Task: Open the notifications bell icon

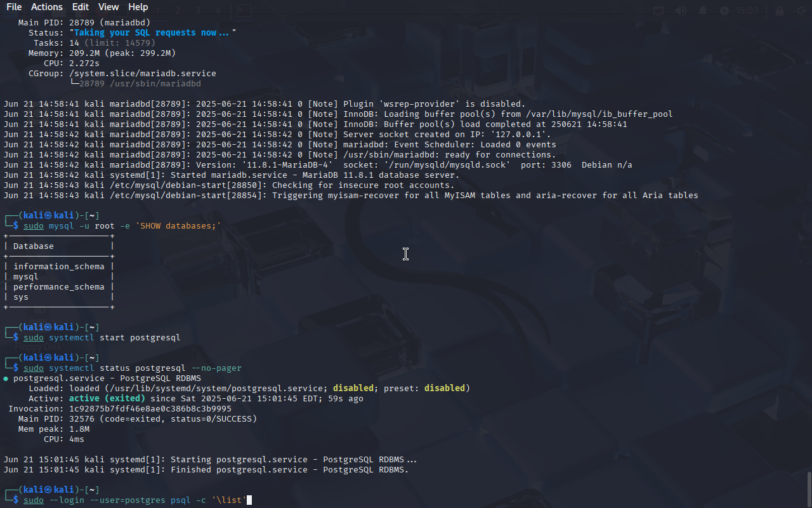Action: 703,11
